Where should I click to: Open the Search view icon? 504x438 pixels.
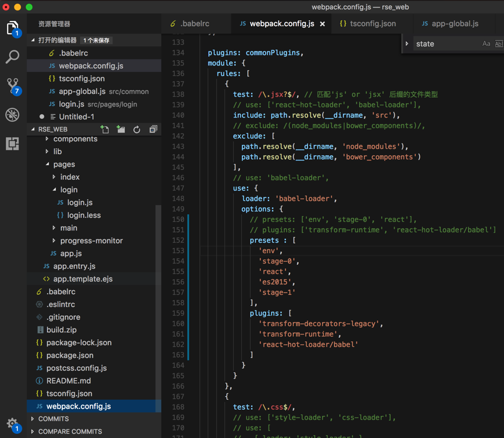click(13, 57)
